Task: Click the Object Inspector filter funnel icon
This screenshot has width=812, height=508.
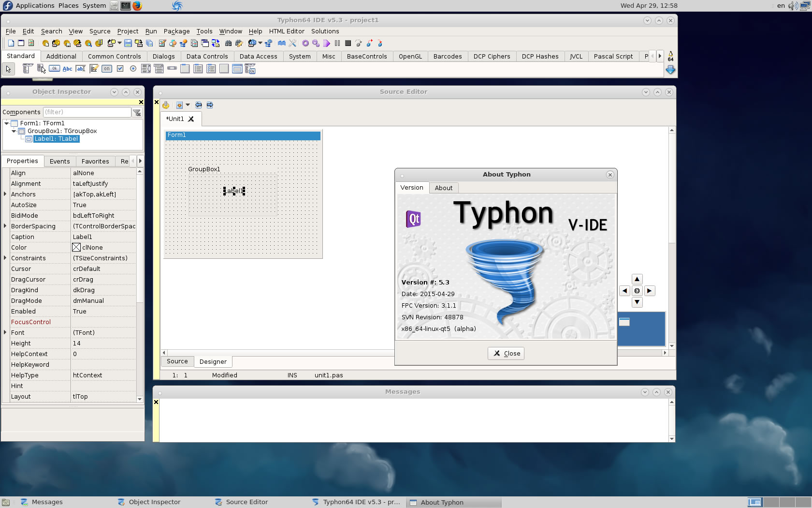Action: point(137,112)
